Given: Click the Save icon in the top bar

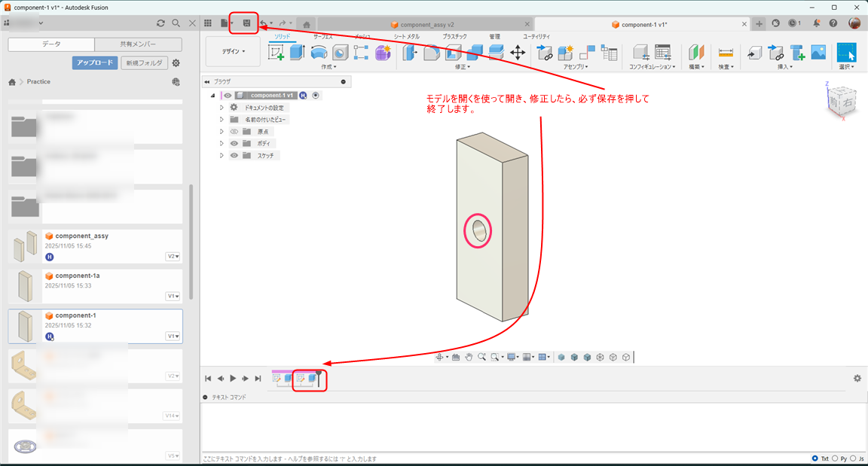Looking at the screenshot, I should tap(246, 23).
